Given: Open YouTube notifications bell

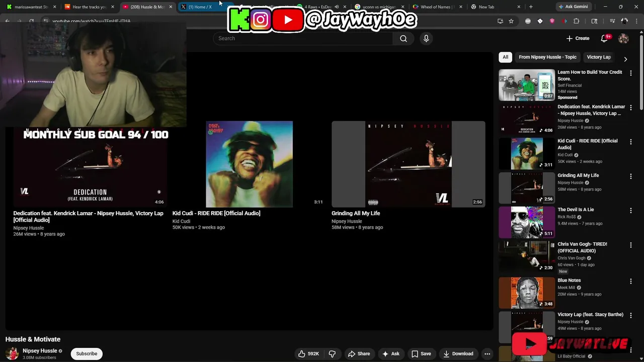Looking at the screenshot, I should tap(605, 38).
